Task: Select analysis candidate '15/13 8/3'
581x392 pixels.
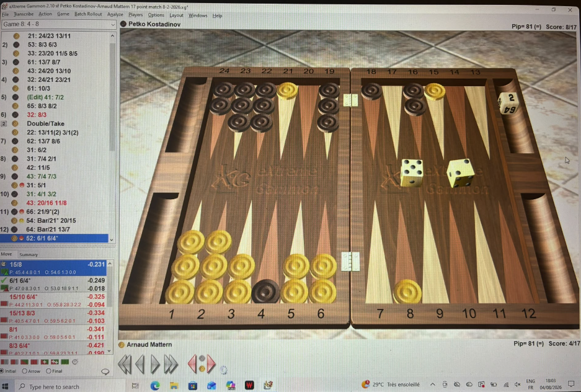Action: point(54,317)
